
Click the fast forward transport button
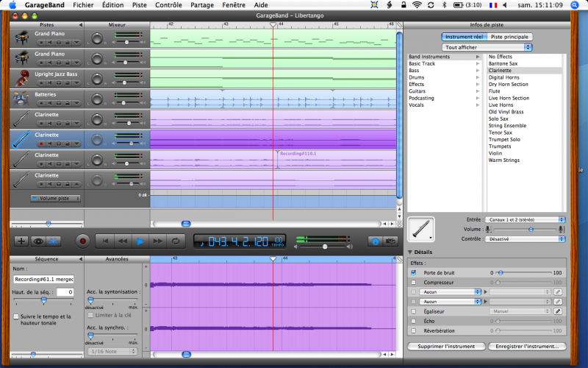158,241
